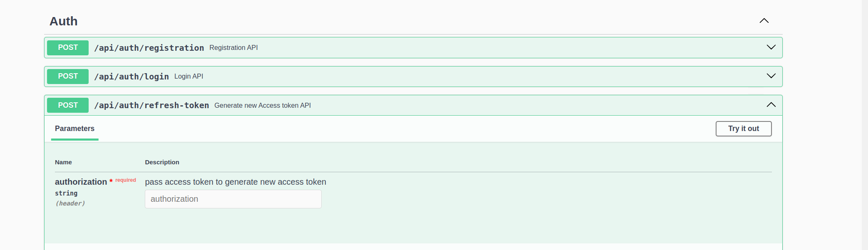868x250 pixels.
Task: Click the POST badge for refresh-token
Action: 68,105
